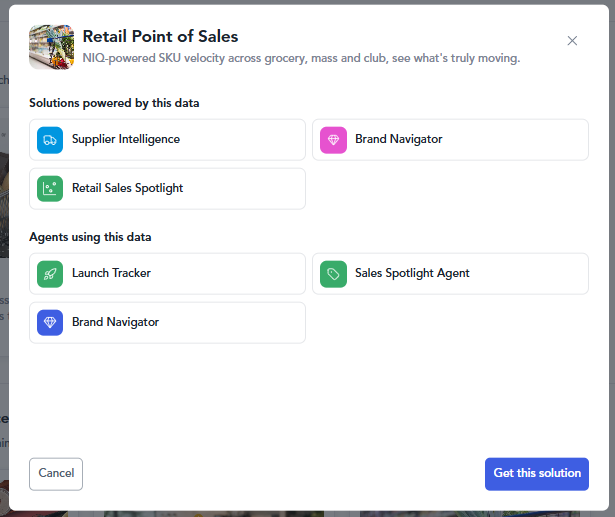The width and height of the screenshot is (615, 517).
Task: Click the NIQ-powered SKU velocity description text
Action: click(301, 58)
